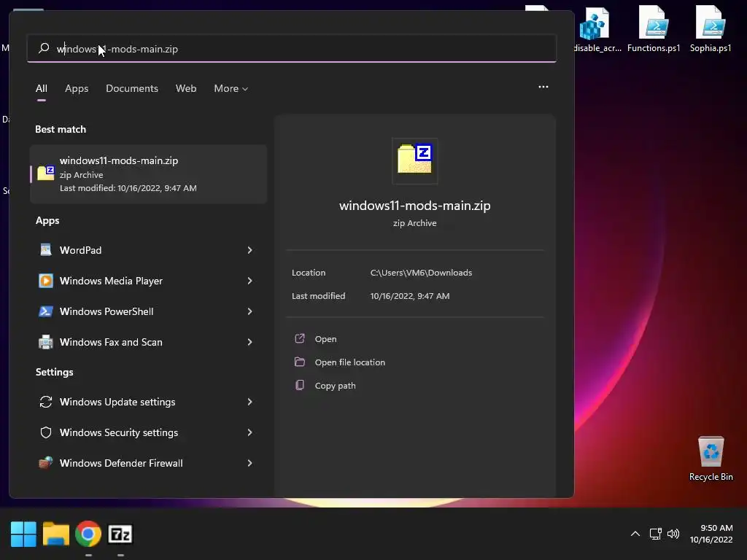Click the network tray icon

tap(656, 534)
